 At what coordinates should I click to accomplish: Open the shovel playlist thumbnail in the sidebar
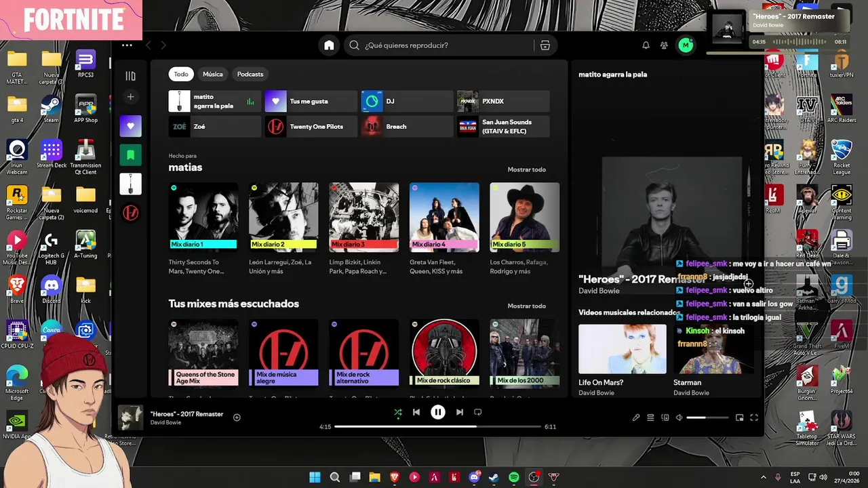tap(131, 184)
